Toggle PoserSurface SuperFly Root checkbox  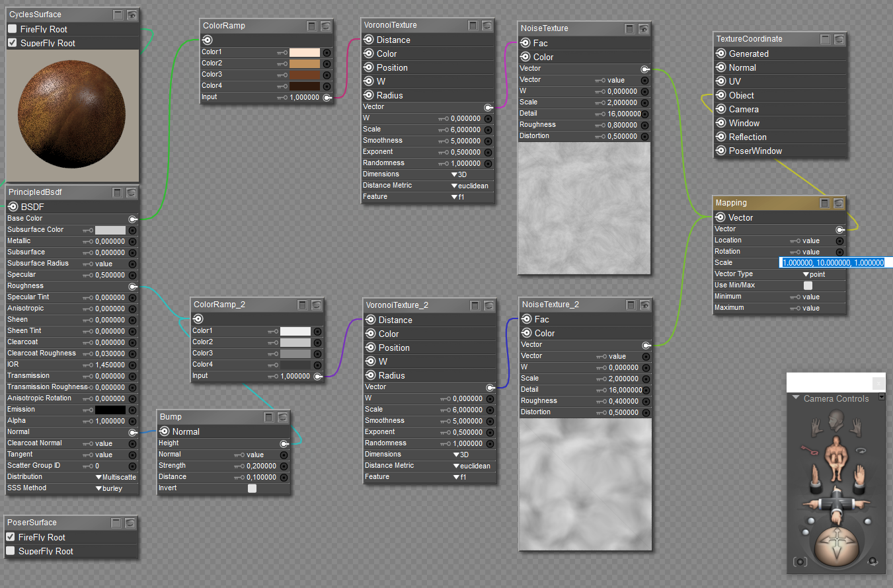tap(10, 551)
